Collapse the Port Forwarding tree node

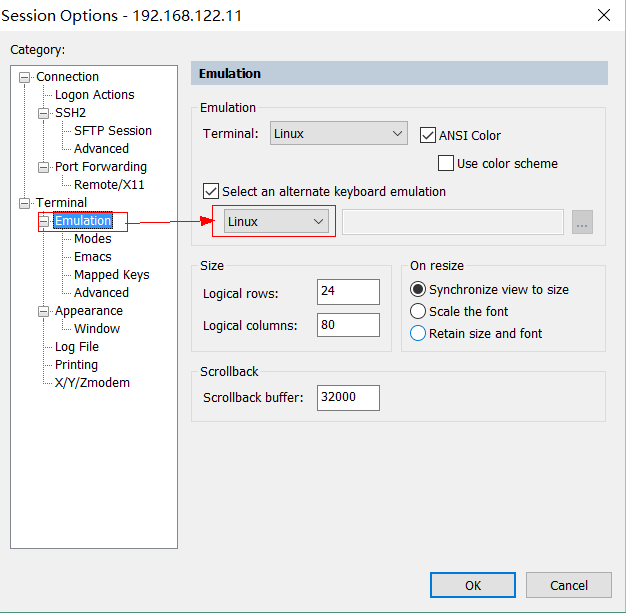pyautogui.click(x=44, y=167)
